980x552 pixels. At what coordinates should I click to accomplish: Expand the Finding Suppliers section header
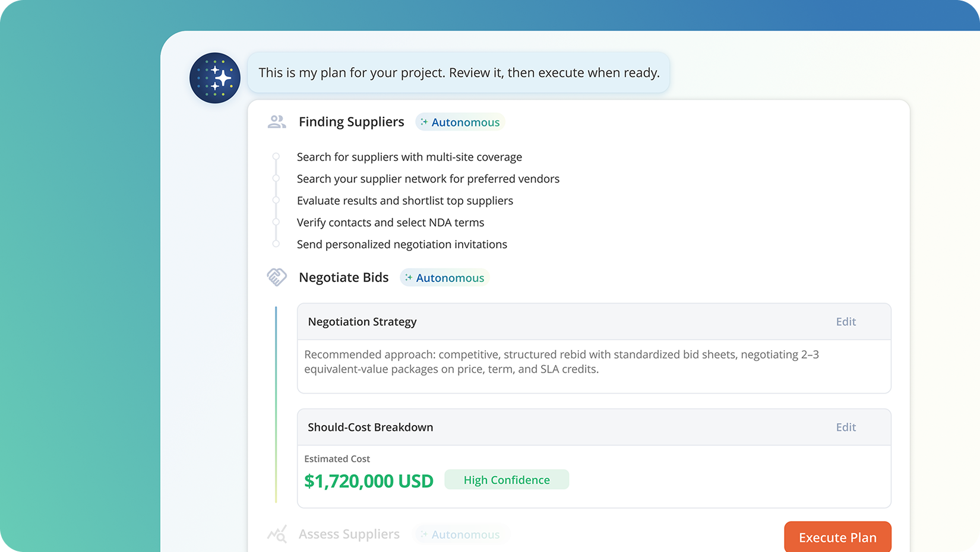[351, 122]
